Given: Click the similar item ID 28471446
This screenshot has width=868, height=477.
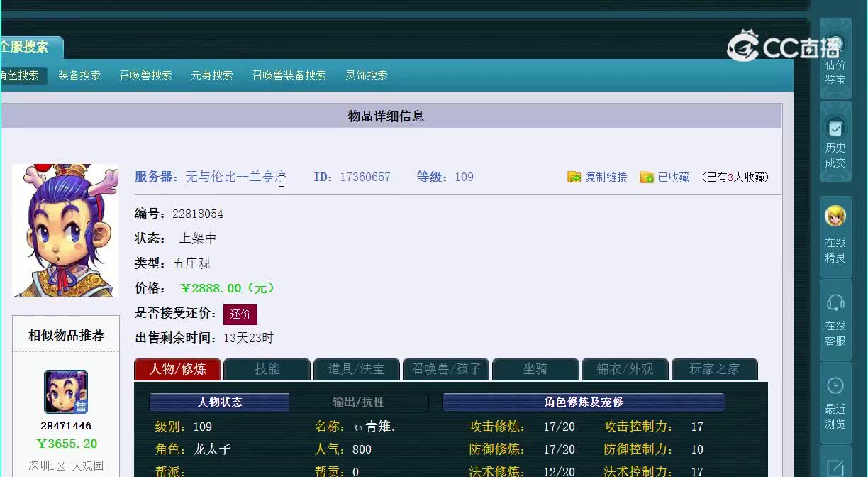Looking at the screenshot, I should [x=66, y=426].
